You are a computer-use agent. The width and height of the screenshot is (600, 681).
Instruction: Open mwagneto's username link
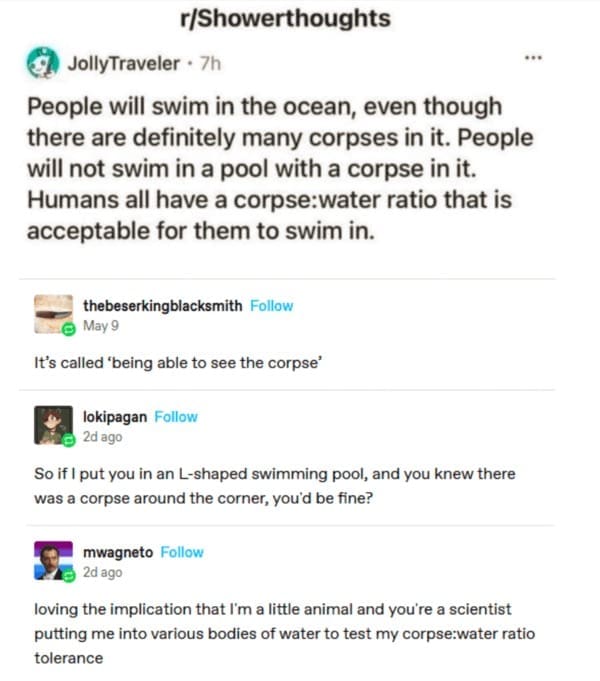click(118, 552)
